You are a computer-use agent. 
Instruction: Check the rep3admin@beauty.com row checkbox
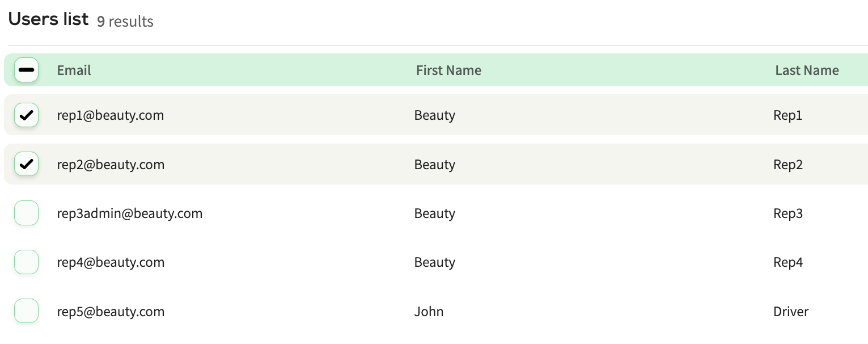pyautogui.click(x=26, y=213)
